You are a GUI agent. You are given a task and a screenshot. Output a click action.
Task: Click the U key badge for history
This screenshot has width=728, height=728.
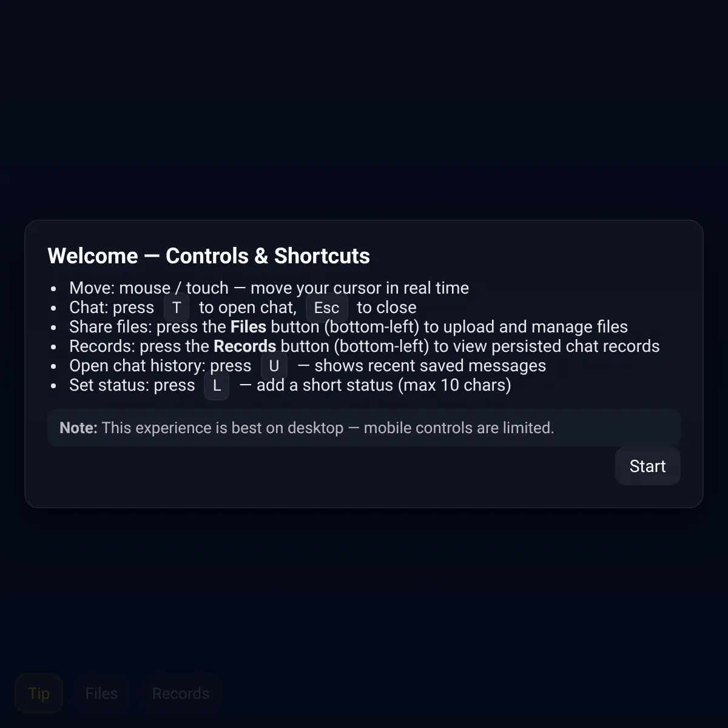(x=274, y=366)
